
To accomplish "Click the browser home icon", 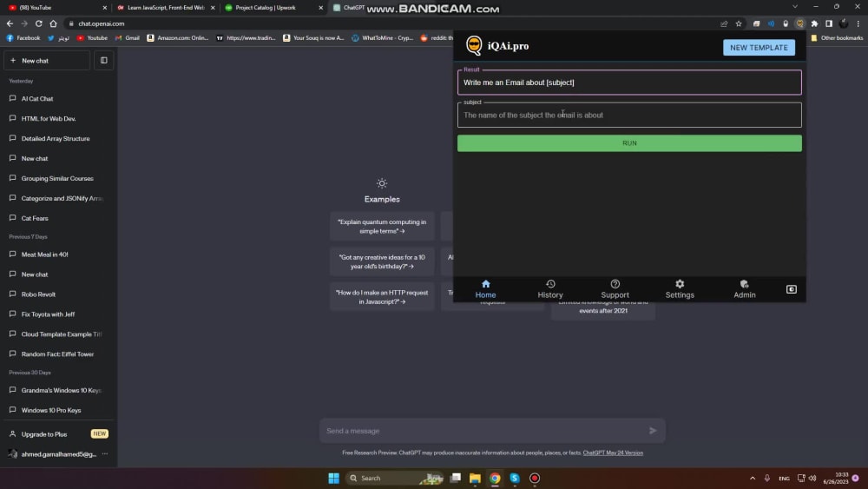I will [53, 23].
